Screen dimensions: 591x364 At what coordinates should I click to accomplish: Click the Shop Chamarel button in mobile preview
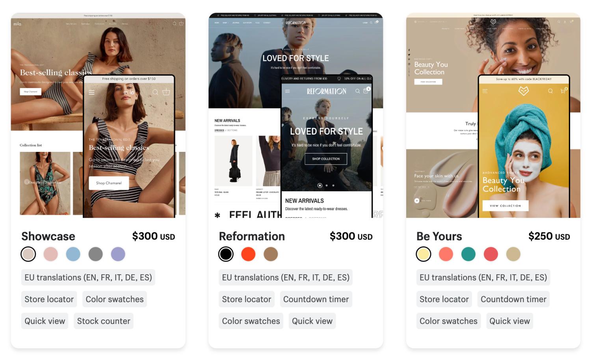pyautogui.click(x=109, y=183)
